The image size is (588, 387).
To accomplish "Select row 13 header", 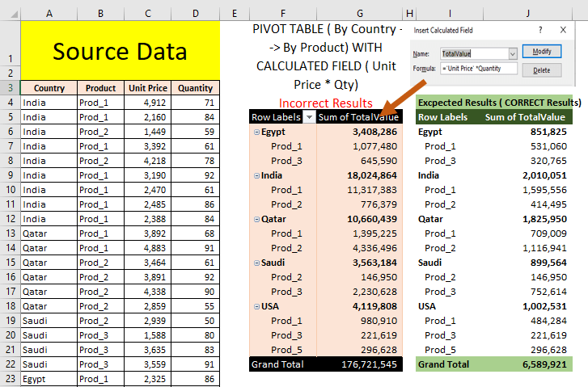I will pyautogui.click(x=11, y=233).
